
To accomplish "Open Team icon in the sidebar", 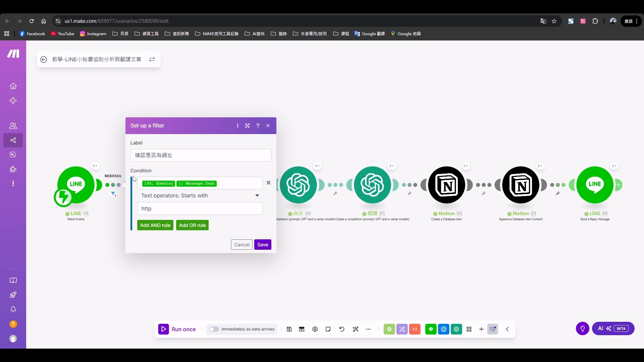I will [x=13, y=126].
